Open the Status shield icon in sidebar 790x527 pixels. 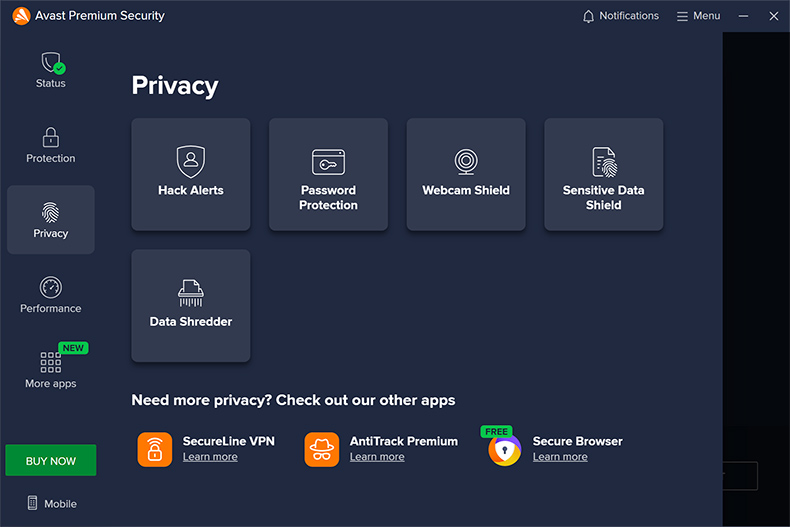coord(52,63)
